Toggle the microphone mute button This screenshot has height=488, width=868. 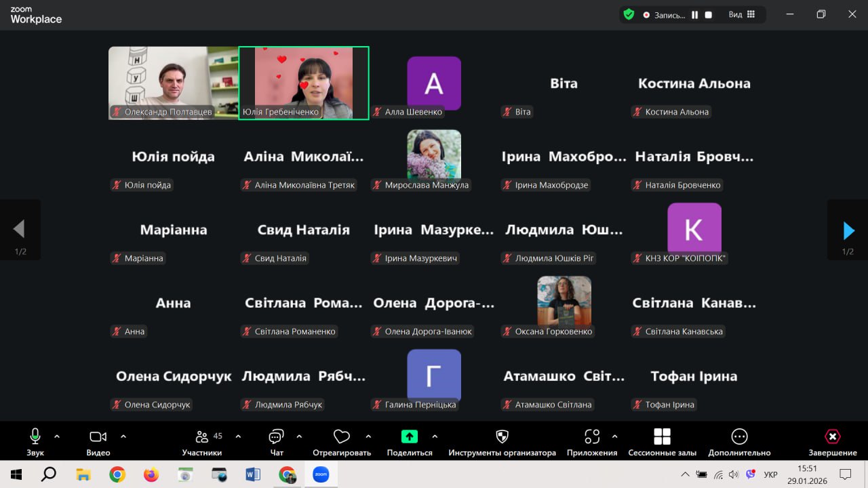pos(35,437)
